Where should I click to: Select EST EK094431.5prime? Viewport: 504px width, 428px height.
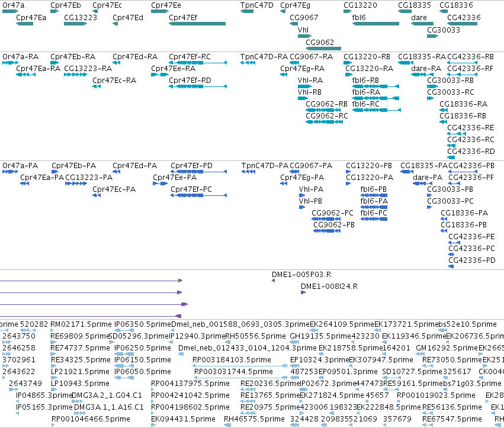153,425
